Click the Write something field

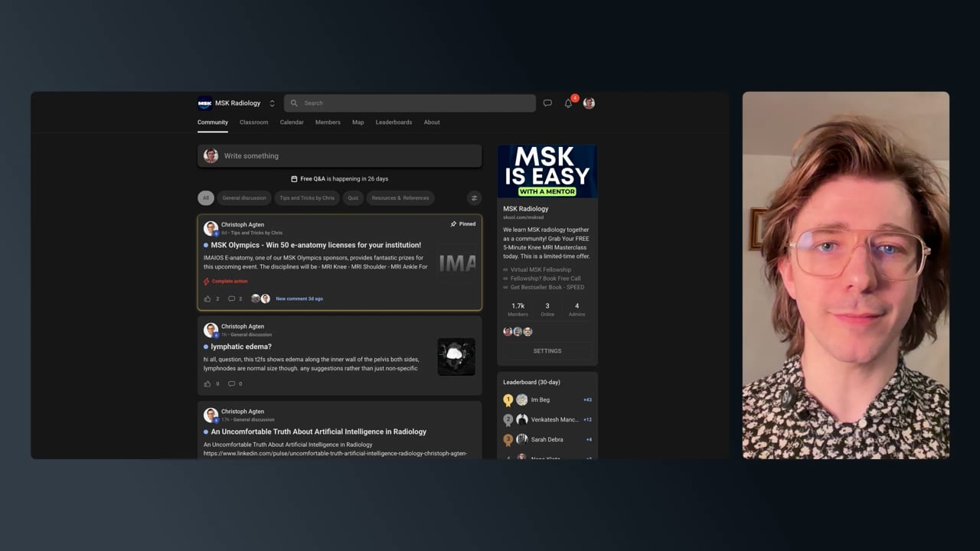click(x=340, y=156)
